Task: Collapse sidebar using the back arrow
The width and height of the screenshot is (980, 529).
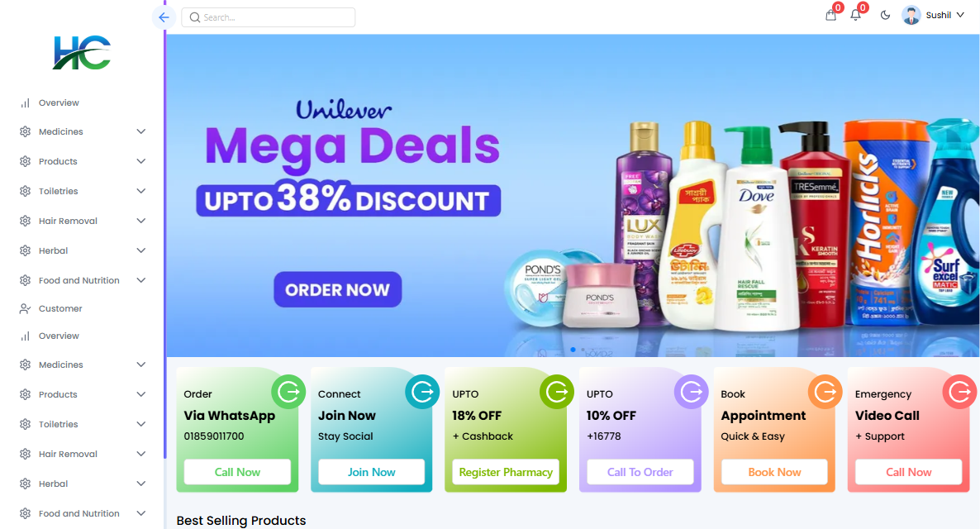Action: (x=164, y=17)
